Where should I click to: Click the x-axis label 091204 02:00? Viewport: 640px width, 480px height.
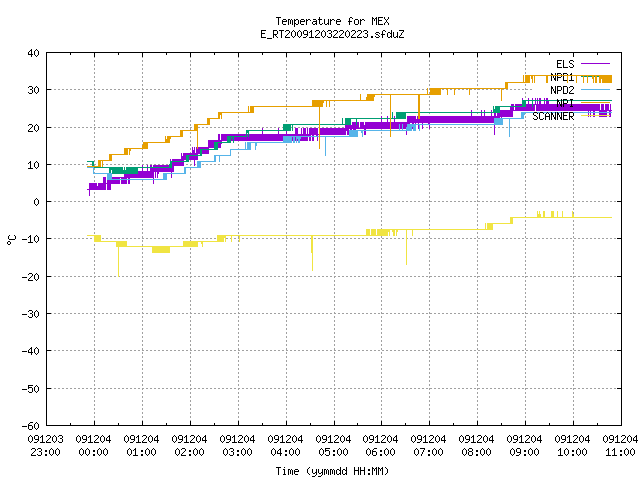(189, 446)
